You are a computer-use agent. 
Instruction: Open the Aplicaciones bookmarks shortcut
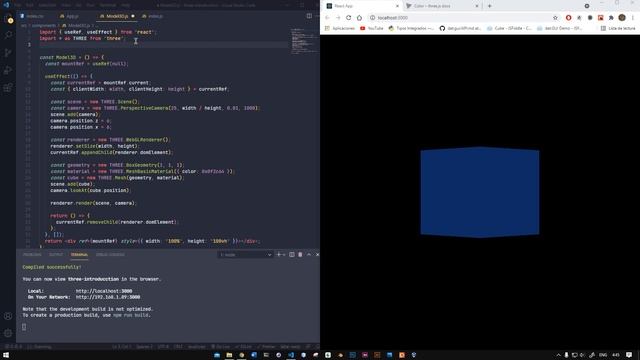(x=340, y=29)
